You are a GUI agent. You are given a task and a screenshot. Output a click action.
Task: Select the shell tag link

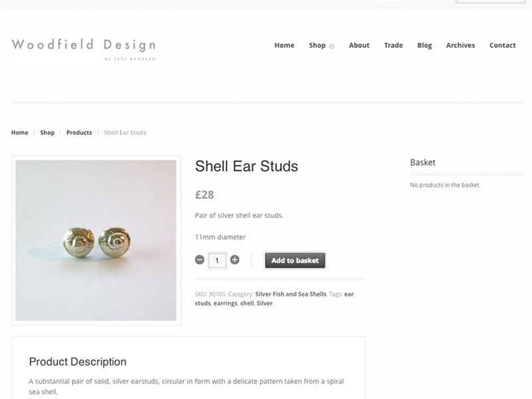247,303
